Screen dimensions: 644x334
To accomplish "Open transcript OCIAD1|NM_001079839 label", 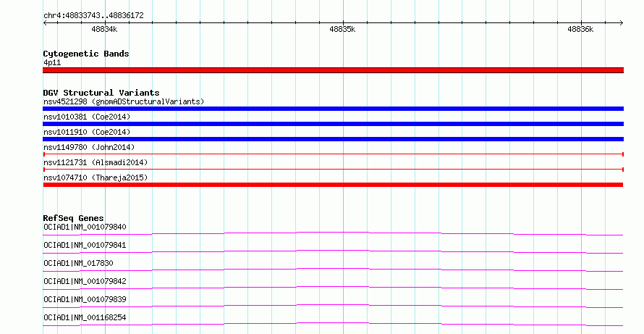I will click(85, 299).
